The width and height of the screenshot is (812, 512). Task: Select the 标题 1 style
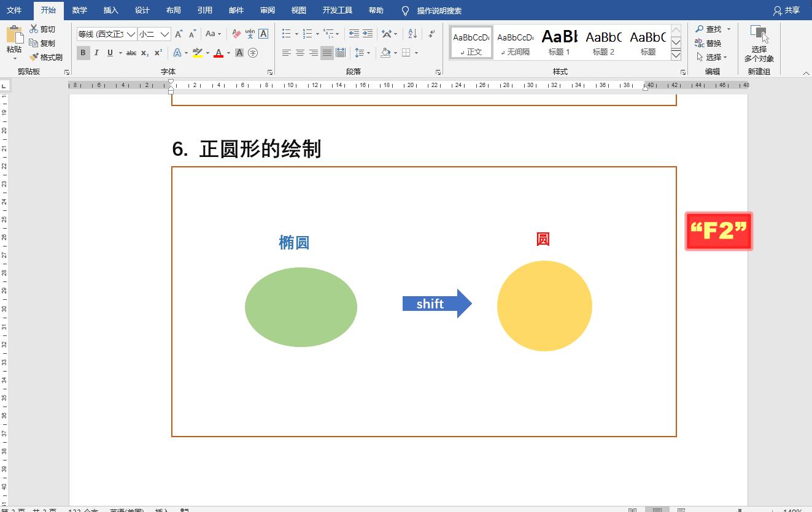pyautogui.click(x=559, y=41)
